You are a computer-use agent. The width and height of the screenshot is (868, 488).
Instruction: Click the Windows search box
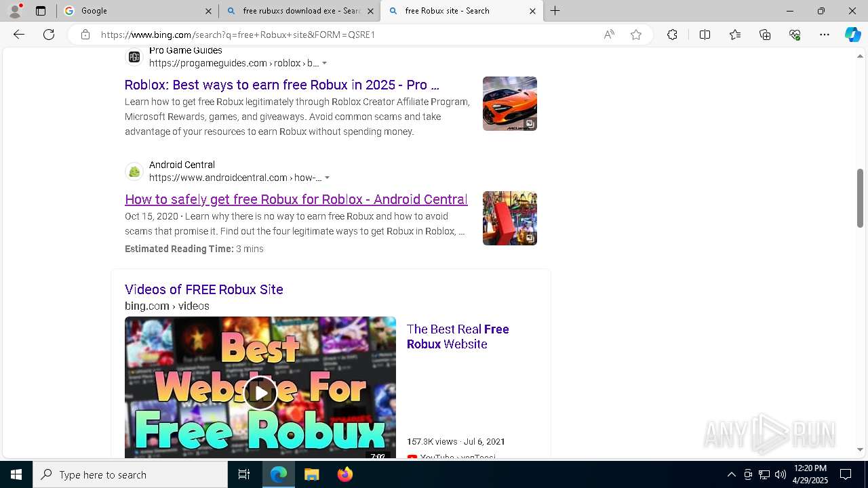pyautogui.click(x=130, y=474)
